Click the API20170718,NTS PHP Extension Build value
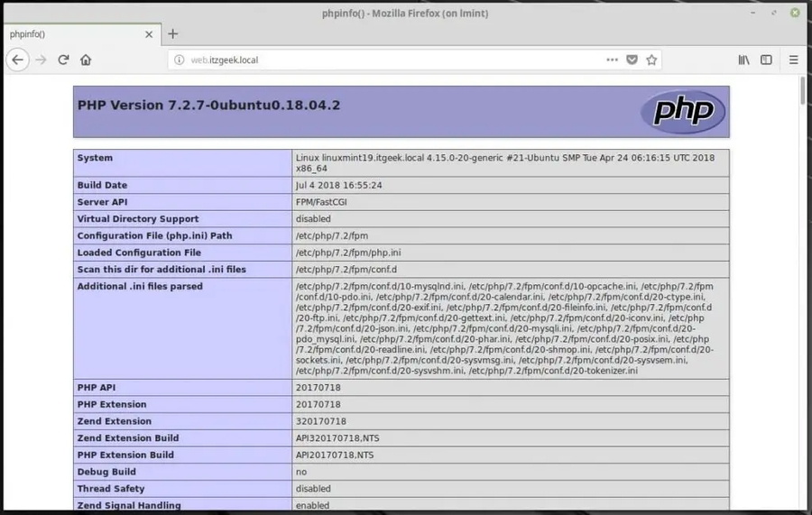812x515 pixels. click(335, 455)
